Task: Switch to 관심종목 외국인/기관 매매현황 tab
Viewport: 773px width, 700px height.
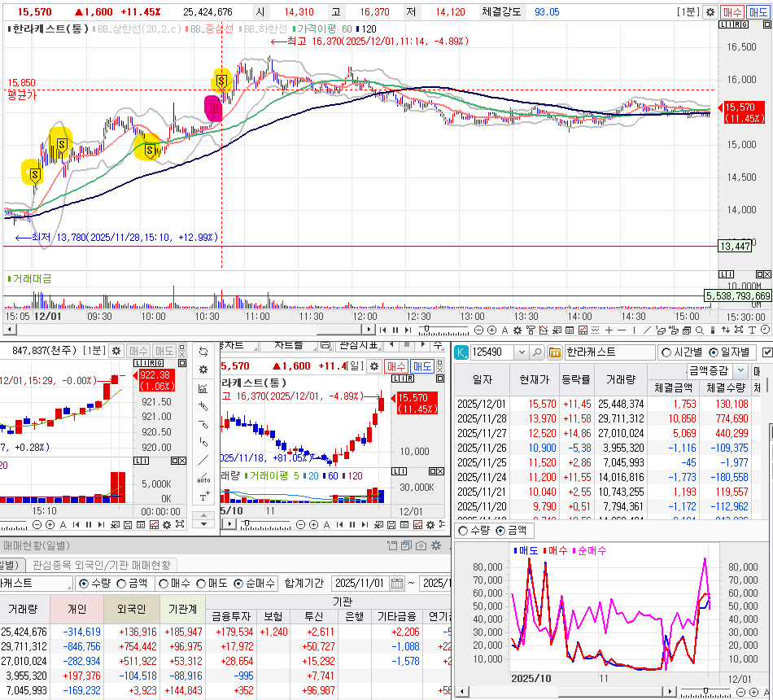Action: (102, 565)
